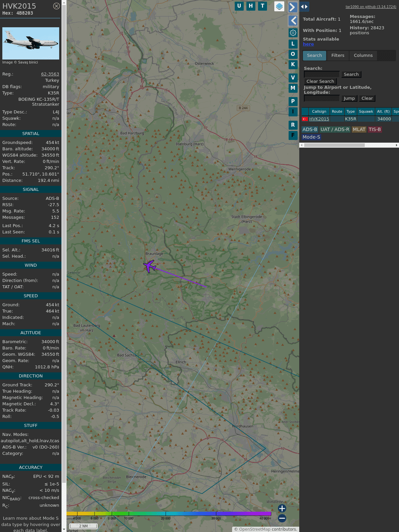Zoom out with the minus button
The image size is (399, 532).
coord(282,518)
